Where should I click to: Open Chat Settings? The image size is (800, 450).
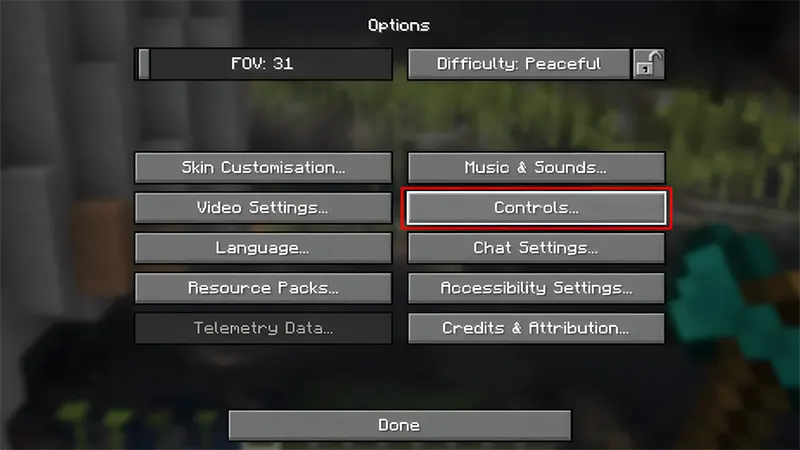[x=536, y=248]
